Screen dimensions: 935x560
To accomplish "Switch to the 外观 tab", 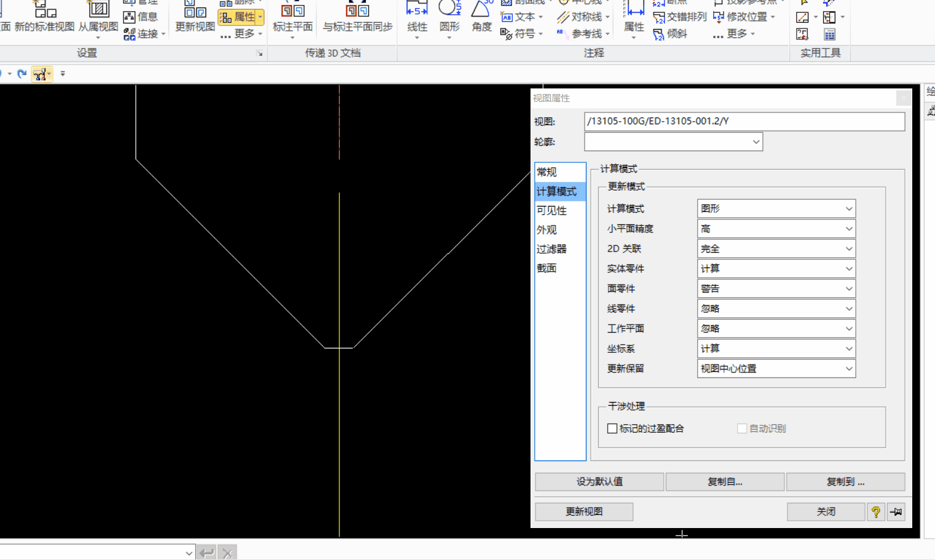I will (x=560, y=229).
